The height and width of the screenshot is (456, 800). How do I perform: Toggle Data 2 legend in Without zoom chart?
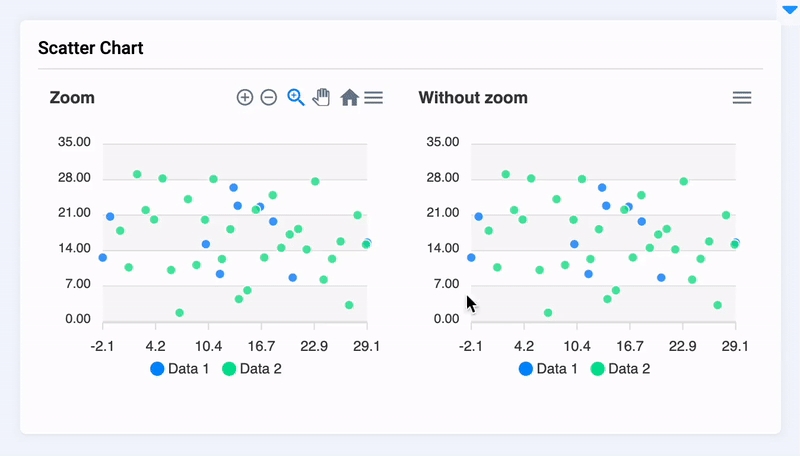point(620,369)
